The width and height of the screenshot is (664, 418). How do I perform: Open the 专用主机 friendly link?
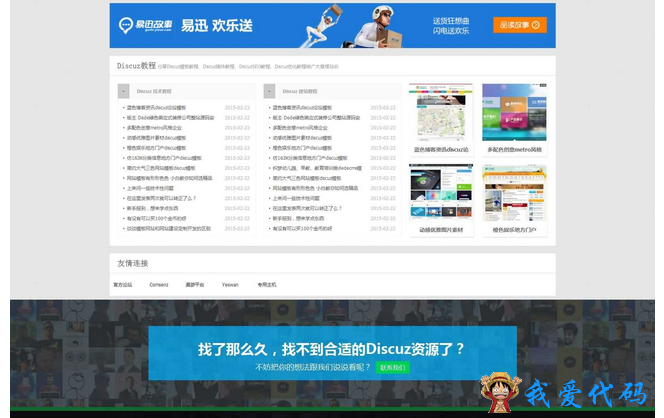point(267,285)
